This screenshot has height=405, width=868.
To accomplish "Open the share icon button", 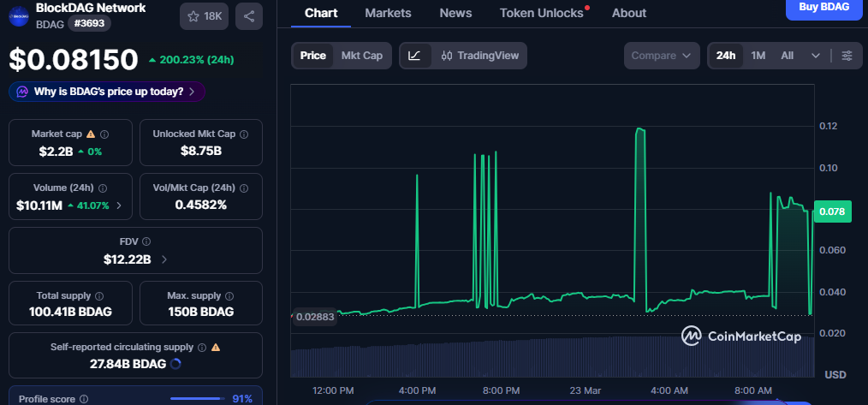I will [x=249, y=16].
